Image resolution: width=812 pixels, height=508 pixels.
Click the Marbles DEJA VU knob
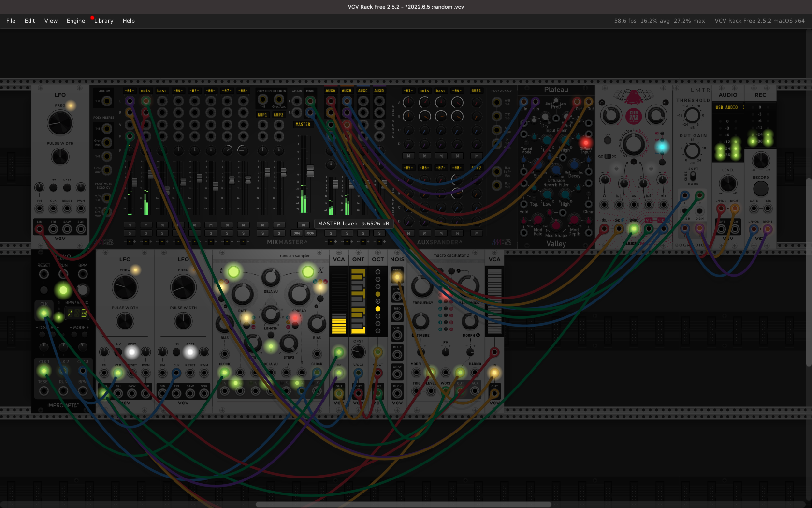tap(271, 278)
